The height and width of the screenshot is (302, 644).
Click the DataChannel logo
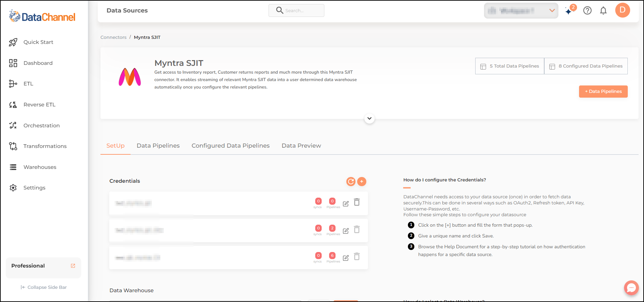click(x=42, y=17)
